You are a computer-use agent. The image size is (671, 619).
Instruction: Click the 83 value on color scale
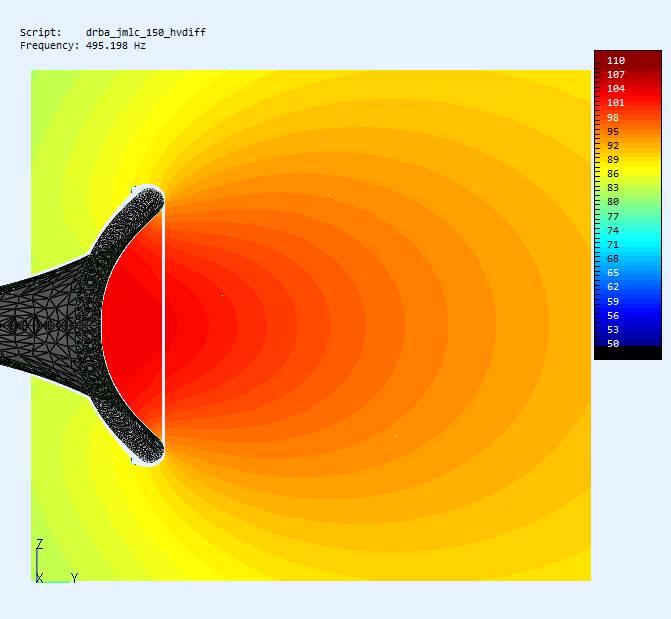(x=613, y=187)
